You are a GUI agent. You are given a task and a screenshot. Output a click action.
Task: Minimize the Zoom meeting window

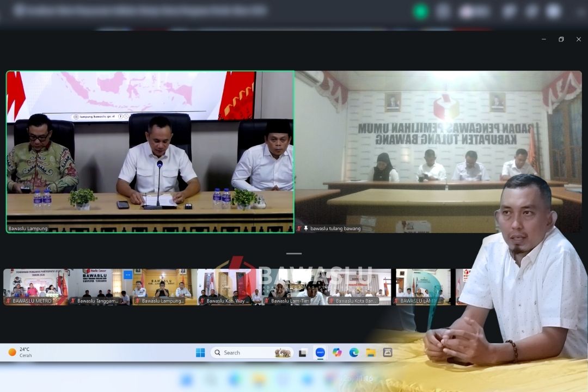click(x=544, y=39)
